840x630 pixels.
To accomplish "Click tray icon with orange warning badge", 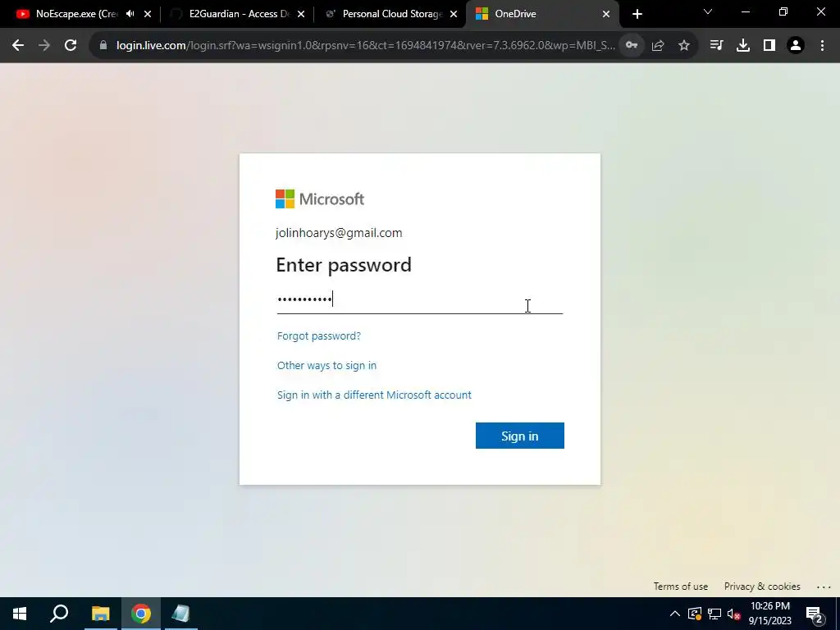I will click(x=694, y=614).
